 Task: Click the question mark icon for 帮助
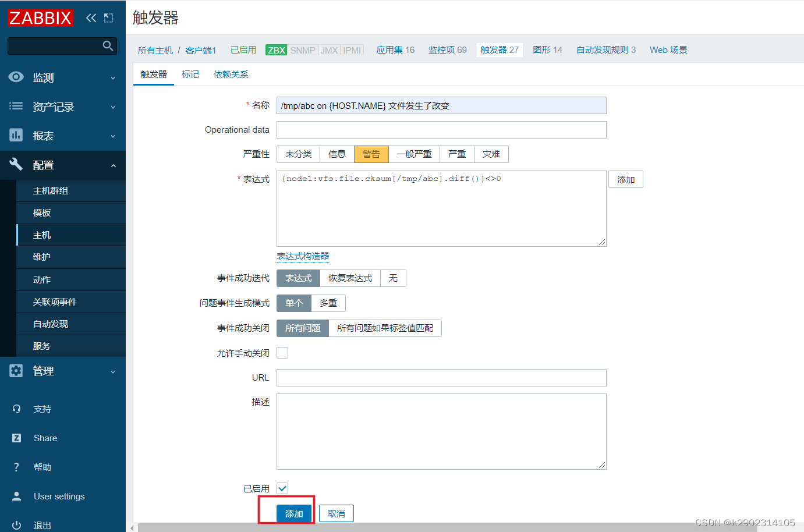(x=16, y=467)
